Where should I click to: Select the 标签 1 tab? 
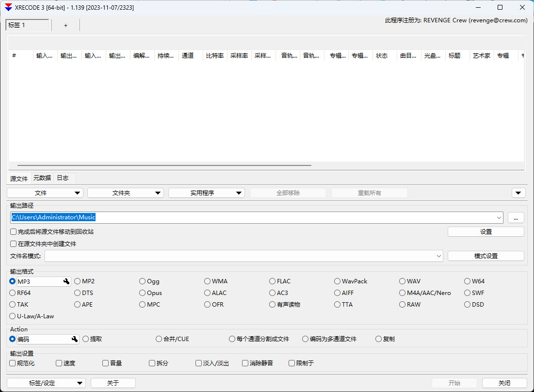27,25
